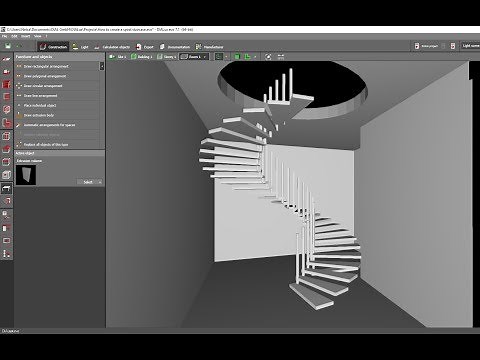Open the Light scene selector
Image resolution: width=480 pixels, height=360 pixels.
coord(470,46)
